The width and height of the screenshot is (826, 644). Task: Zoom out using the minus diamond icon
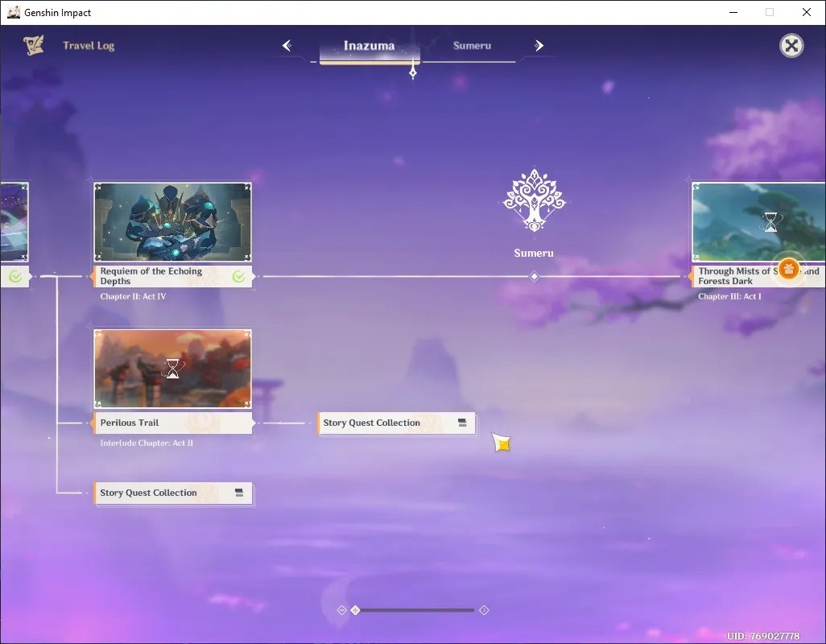[x=341, y=610]
